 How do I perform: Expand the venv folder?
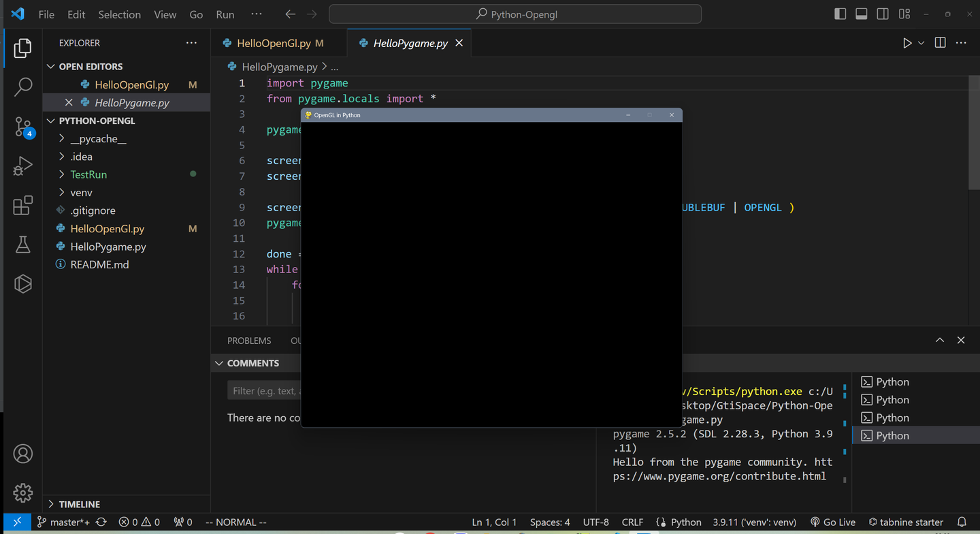coord(81,193)
